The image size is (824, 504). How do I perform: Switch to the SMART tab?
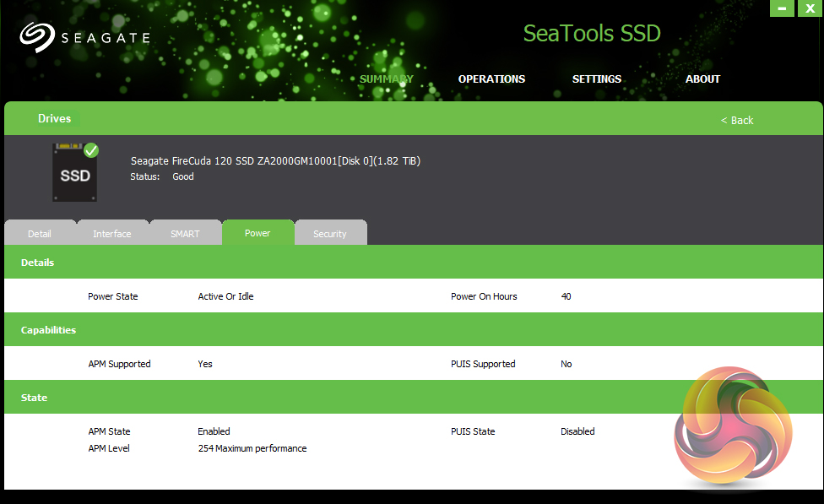pyautogui.click(x=185, y=233)
